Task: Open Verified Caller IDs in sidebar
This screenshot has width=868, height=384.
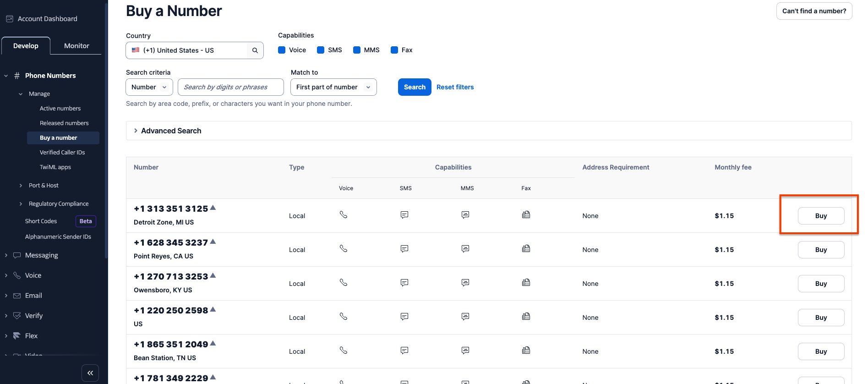Action: click(62, 153)
